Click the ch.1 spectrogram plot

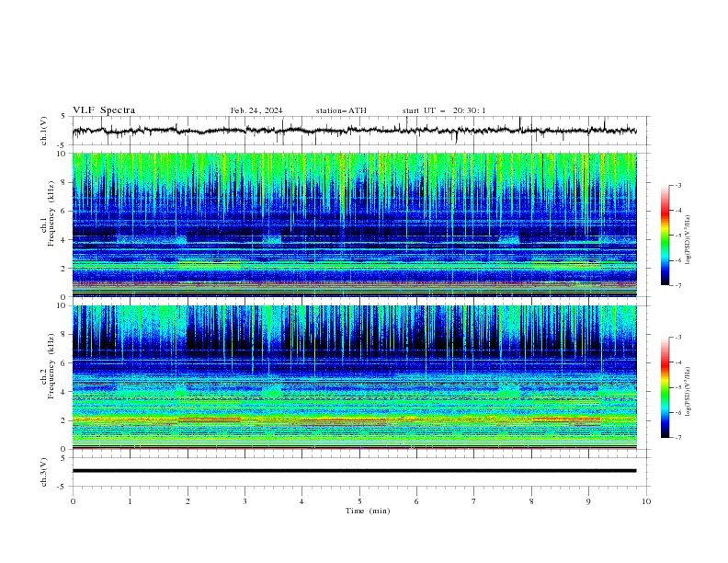(354, 224)
